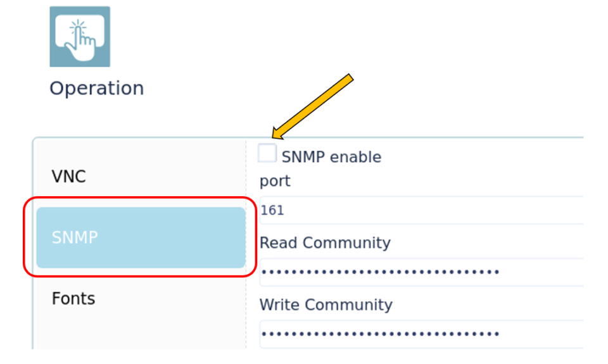Screen dimensions: 608x364
Task: Click into the Read Community password field
Action: [x=421, y=272]
